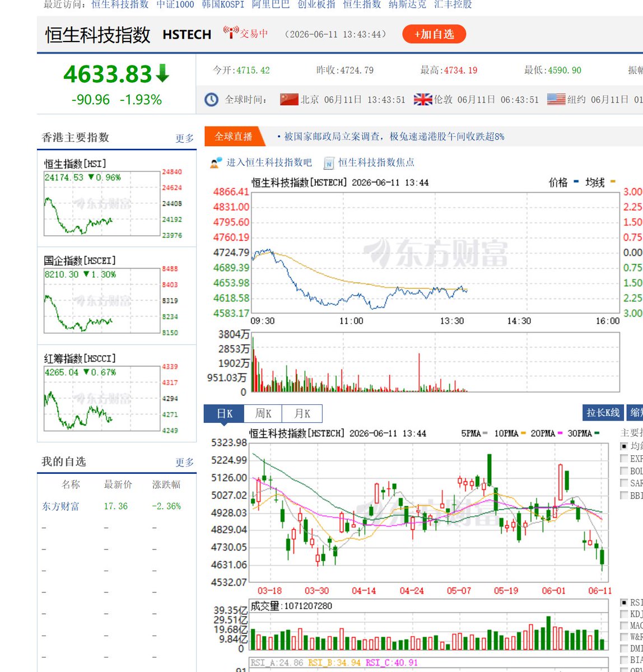
Task: Click the 名称 column header
Action: (x=71, y=485)
